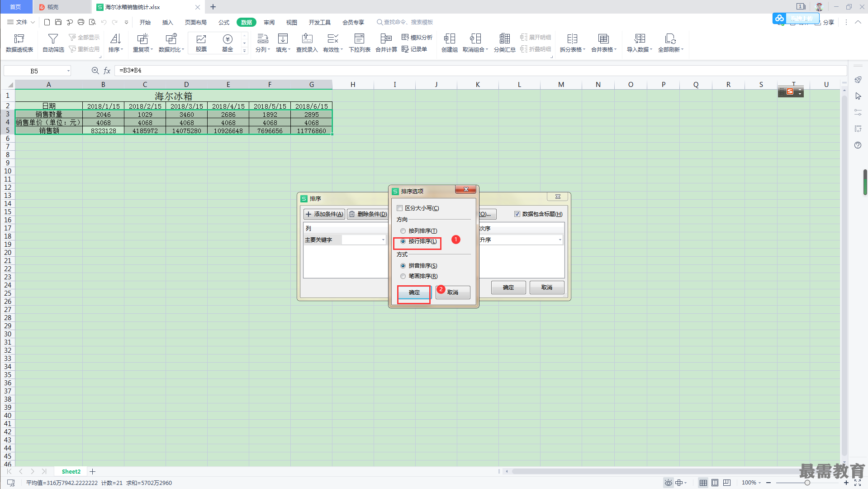Select 按列排序 sort by column radio
Viewport: 868px width, 489px height.
point(403,231)
